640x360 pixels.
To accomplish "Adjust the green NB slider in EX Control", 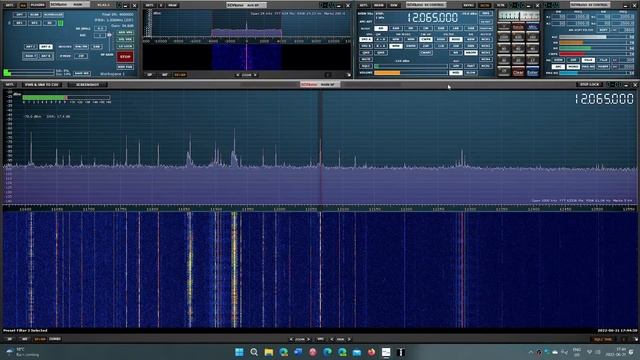I will 593,48.
